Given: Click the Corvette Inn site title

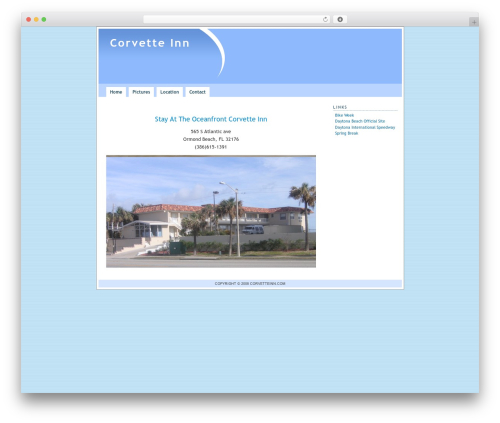Looking at the screenshot, I should tap(150, 43).
